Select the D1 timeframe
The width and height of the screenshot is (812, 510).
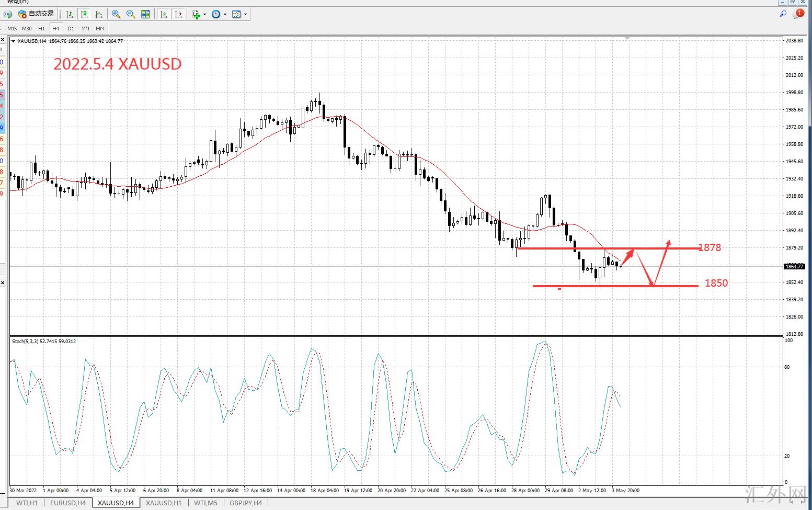71,28
